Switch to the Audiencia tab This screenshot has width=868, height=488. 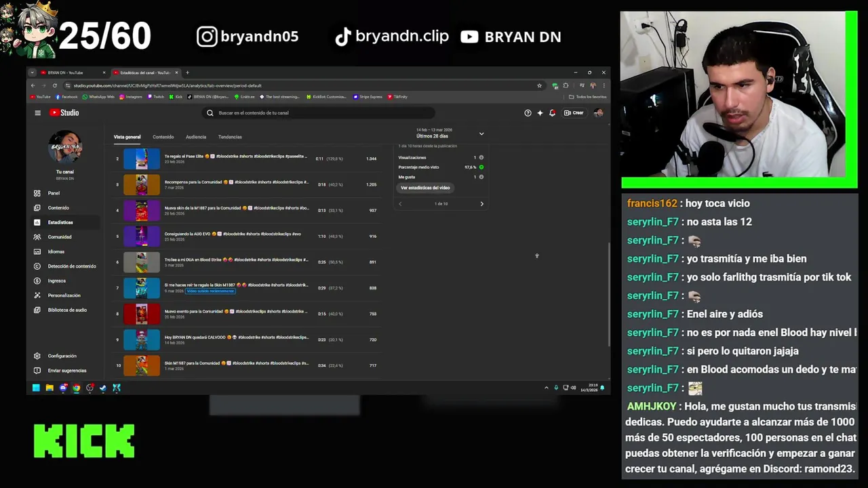[x=196, y=137]
